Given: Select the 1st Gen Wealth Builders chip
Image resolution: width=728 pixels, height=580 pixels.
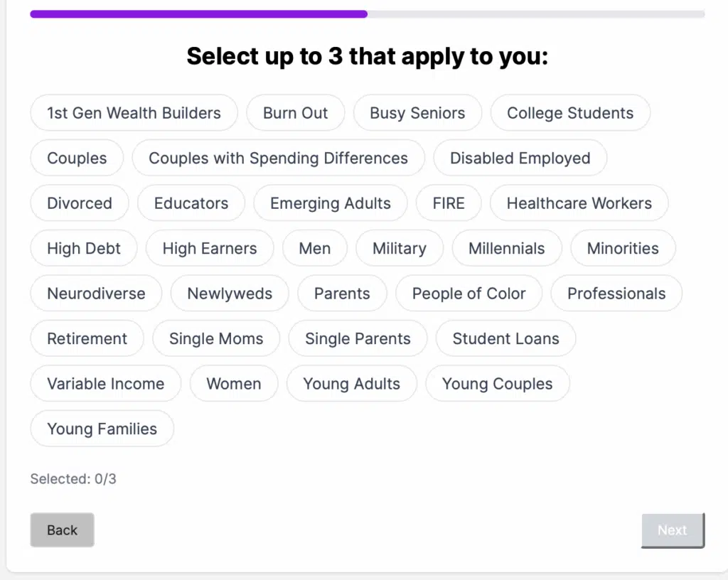Looking at the screenshot, I should click(x=134, y=113).
